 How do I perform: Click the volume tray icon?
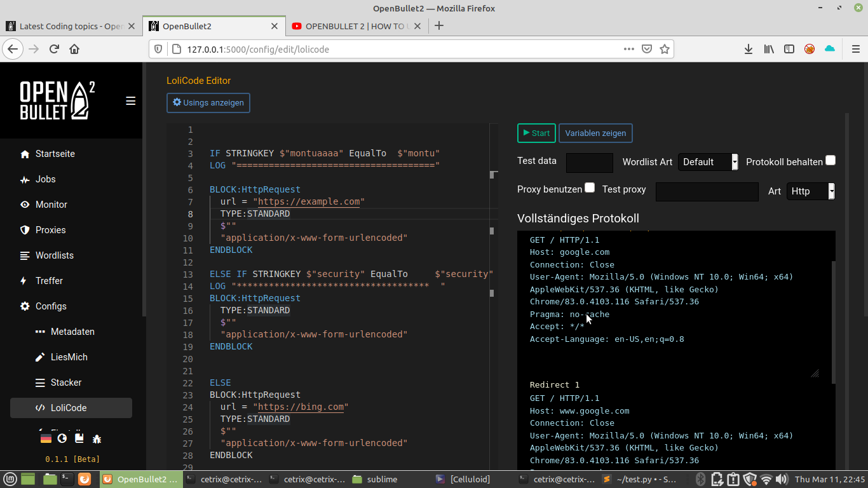pos(782,479)
